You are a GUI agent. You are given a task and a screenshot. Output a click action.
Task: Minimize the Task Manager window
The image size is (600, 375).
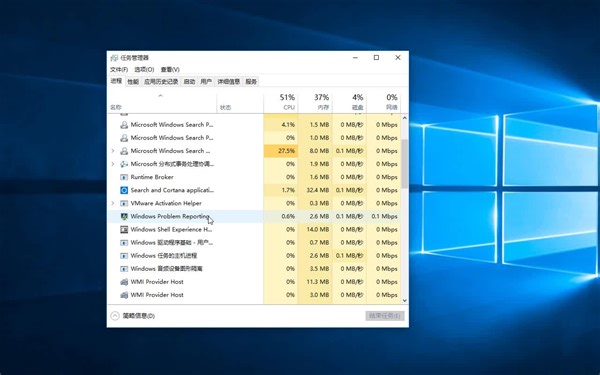(355, 58)
